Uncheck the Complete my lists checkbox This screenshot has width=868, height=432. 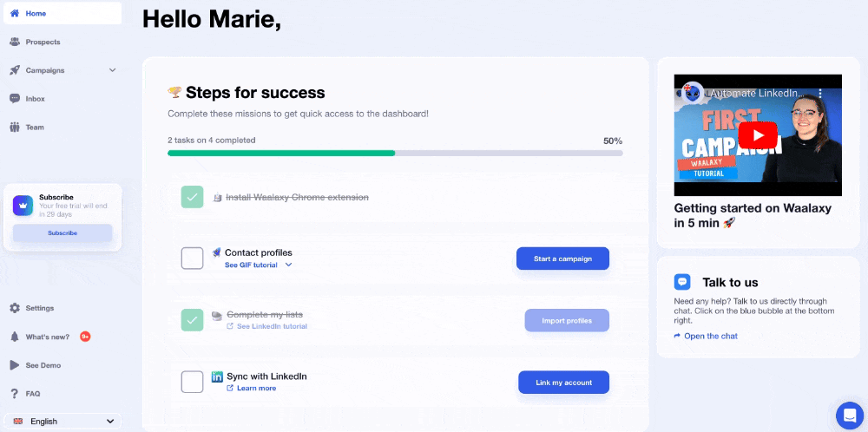pyautogui.click(x=192, y=320)
